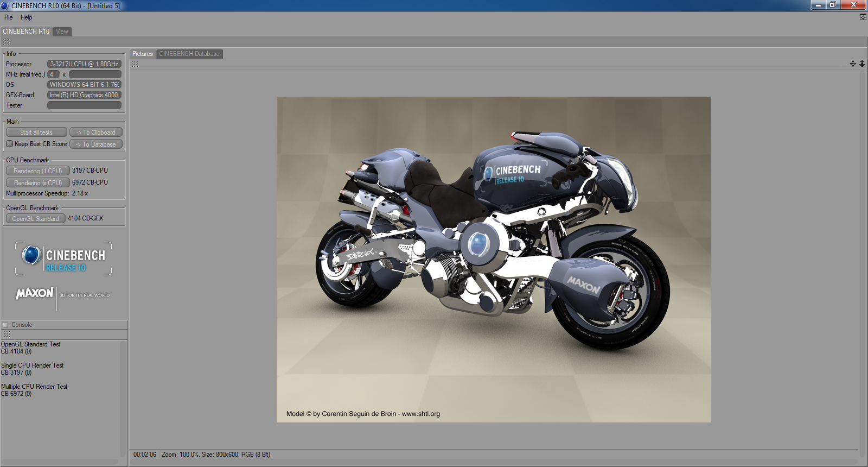Click the 'Multiprocessor Speedup: 2.18 x' text
This screenshot has width=868, height=467.
coord(47,193)
